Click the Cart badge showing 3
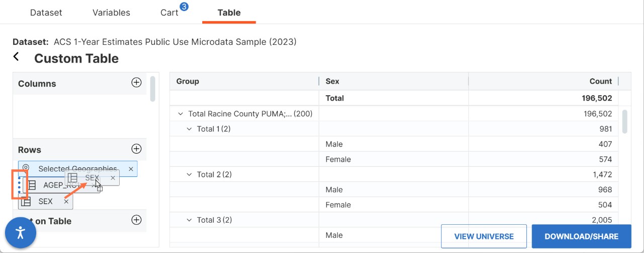This screenshot has width=644, height=253. [x=184, y=7]
